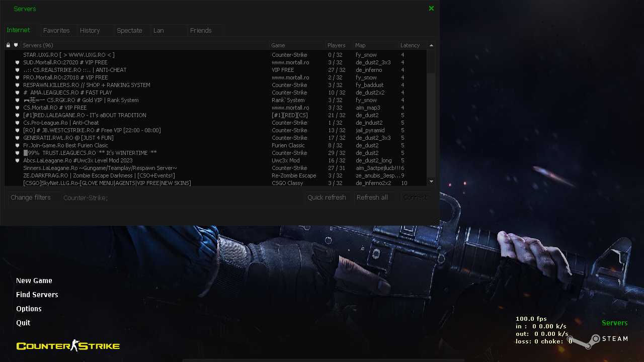Screen dimensions: 644x362
Task: Select the ZE.DARKFRAG.RO Zombie Escape server
Action: pos(99,175)
